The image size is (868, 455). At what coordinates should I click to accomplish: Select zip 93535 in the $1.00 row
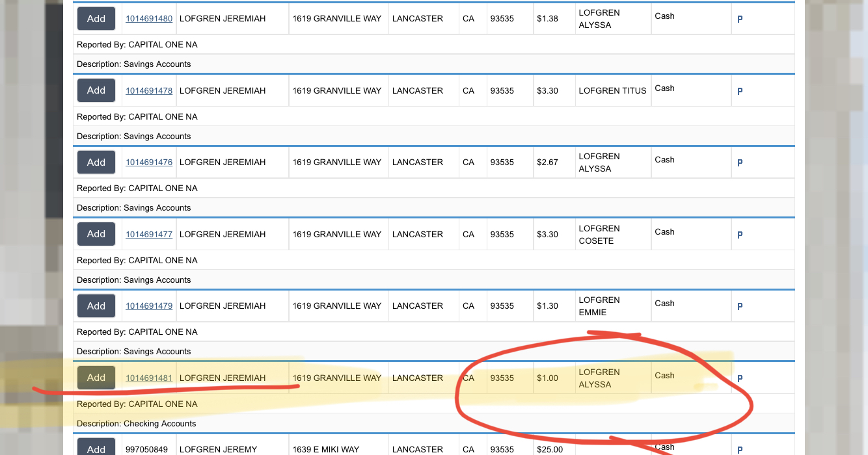tap(502, 378)
